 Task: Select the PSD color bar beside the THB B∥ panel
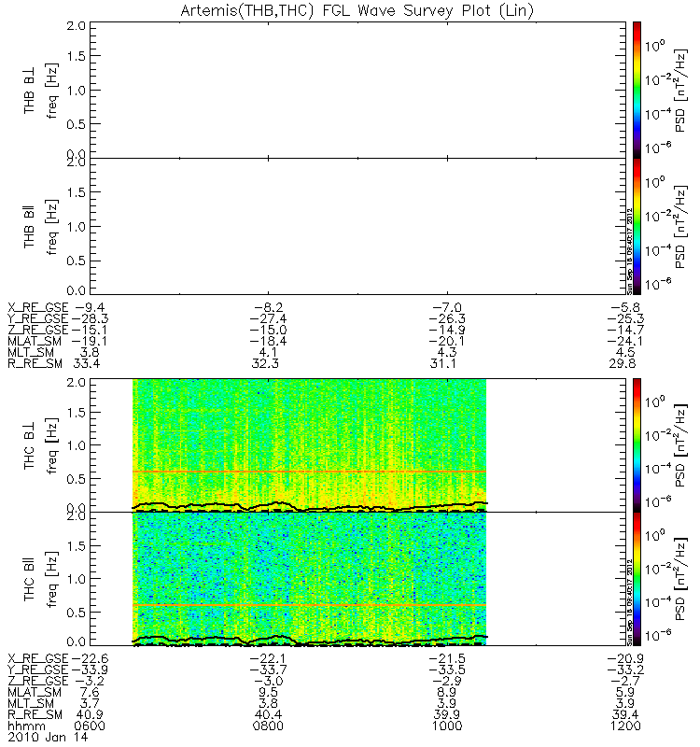point(637,226)
